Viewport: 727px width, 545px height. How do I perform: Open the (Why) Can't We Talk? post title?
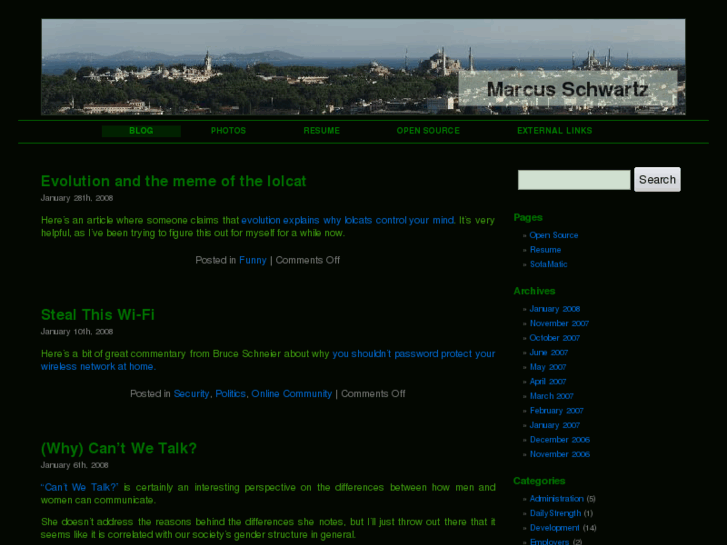tap(119, 448)
